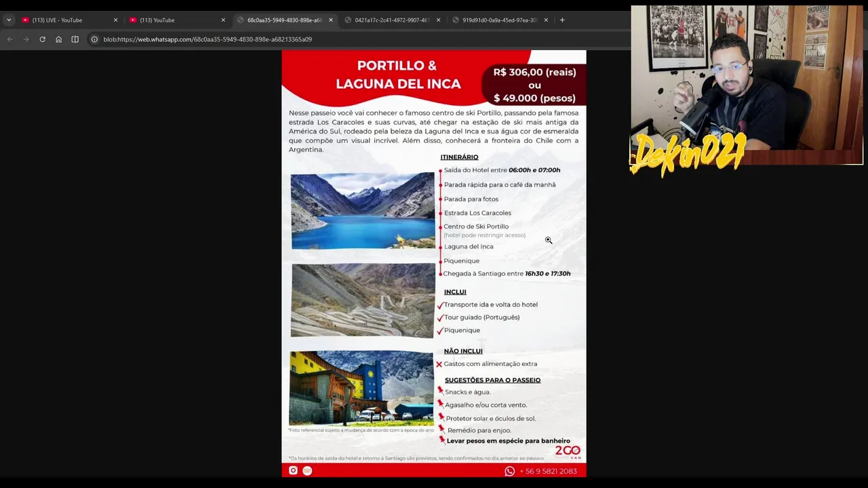Screen dimensions: 868x488
Task: Click 'Estrada Los Caracoles' itinerary line
Action: point(477,213)
